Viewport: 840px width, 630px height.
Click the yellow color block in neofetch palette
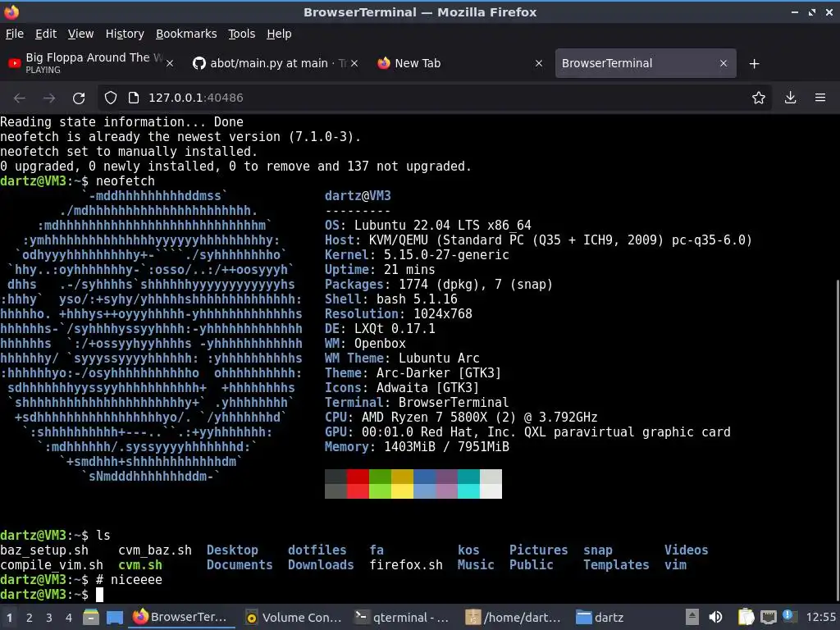point(402,484)
